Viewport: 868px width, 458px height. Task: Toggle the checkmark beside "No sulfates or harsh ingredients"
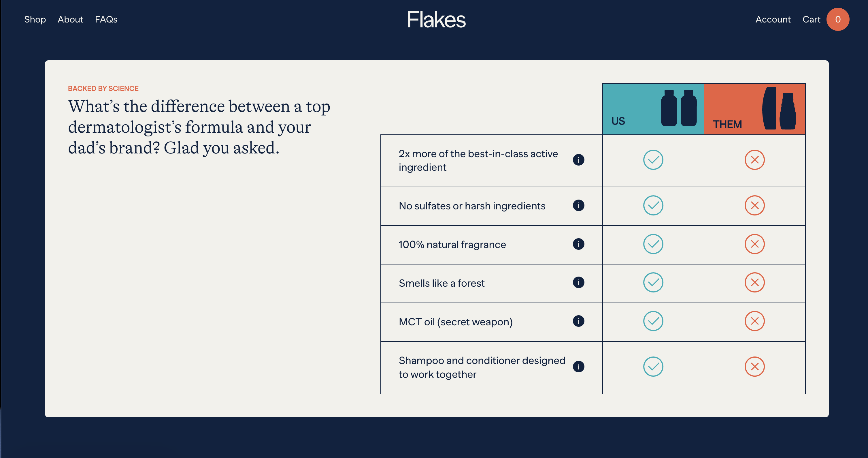tap(653, 206)
